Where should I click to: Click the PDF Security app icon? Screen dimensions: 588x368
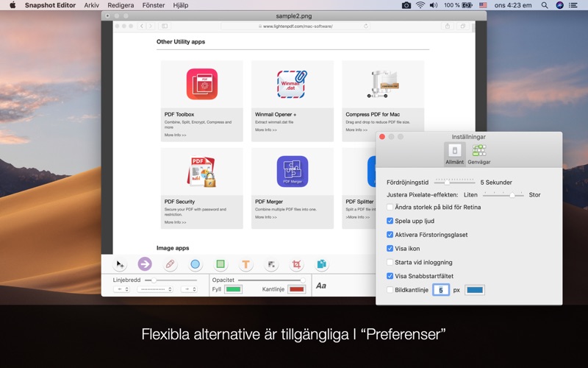click(201, 171)
